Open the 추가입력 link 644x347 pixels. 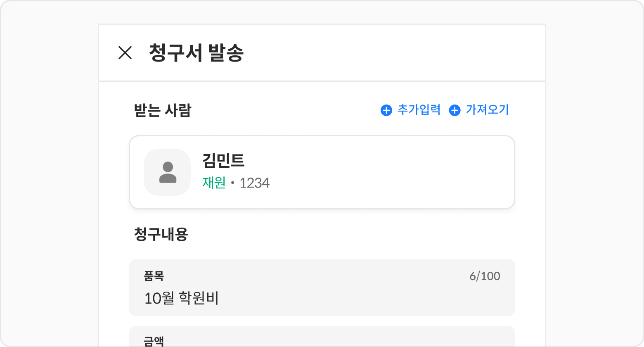tap(419, 110)
